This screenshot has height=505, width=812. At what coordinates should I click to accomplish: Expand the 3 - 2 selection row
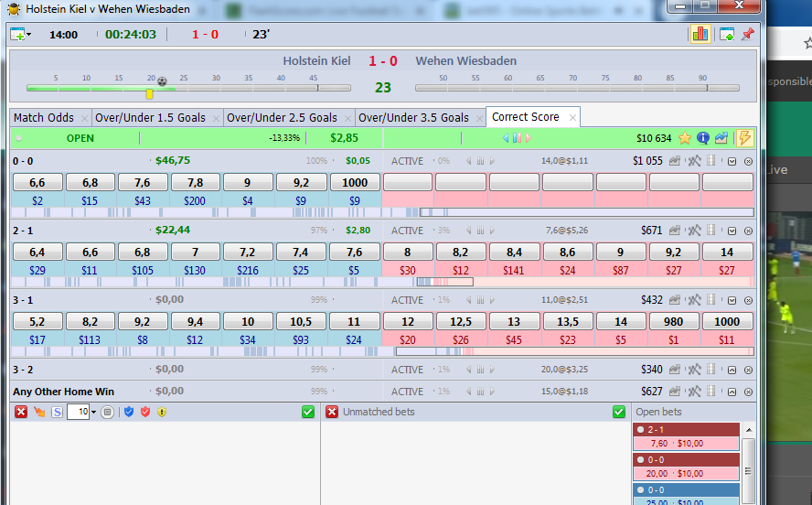[x=732, y=370]
